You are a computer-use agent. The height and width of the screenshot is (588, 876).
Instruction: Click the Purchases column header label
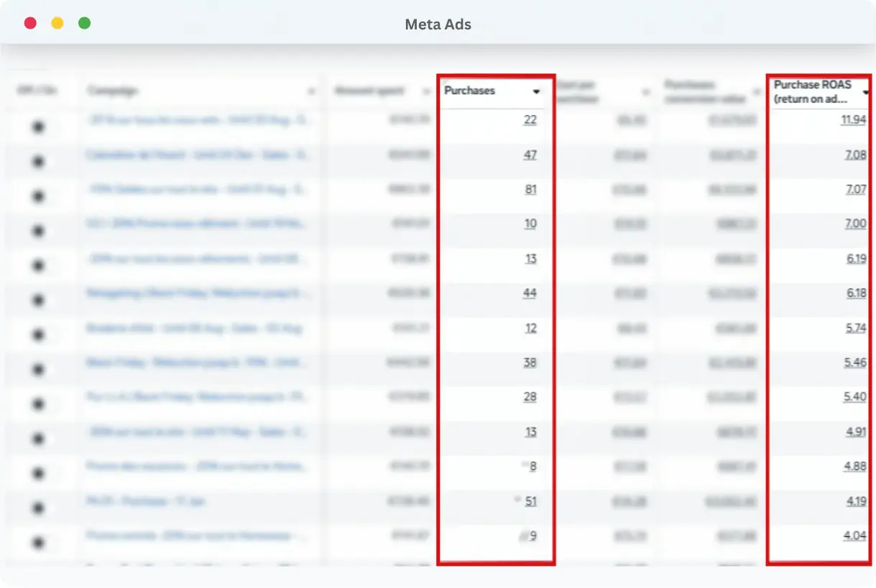[471, 91]
